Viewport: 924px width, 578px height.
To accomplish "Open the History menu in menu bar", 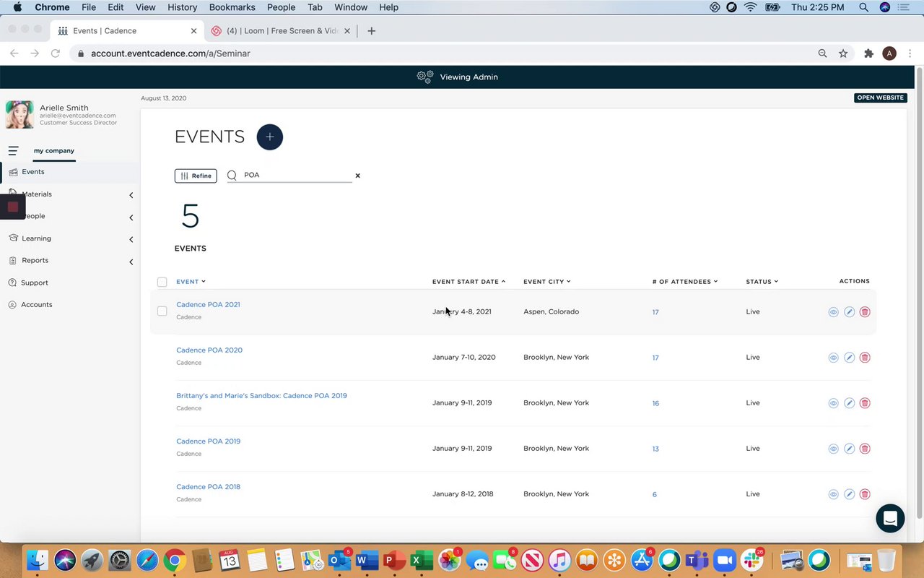I will click(182, 7).
